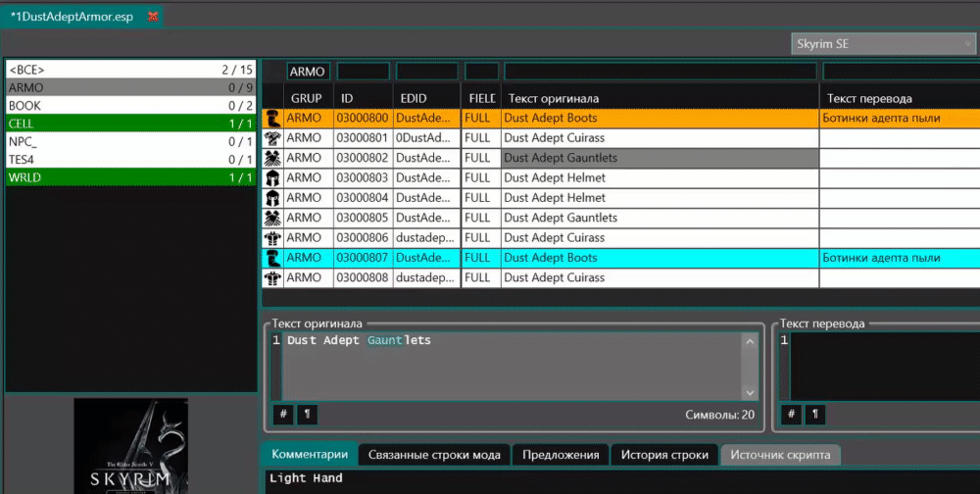Click the translation cell of row 03000800
The height and width of the screenshot is (494, 980).
(900, 119)
